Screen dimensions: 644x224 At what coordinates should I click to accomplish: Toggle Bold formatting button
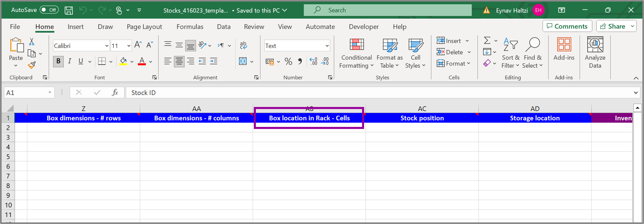pos(58,61)
